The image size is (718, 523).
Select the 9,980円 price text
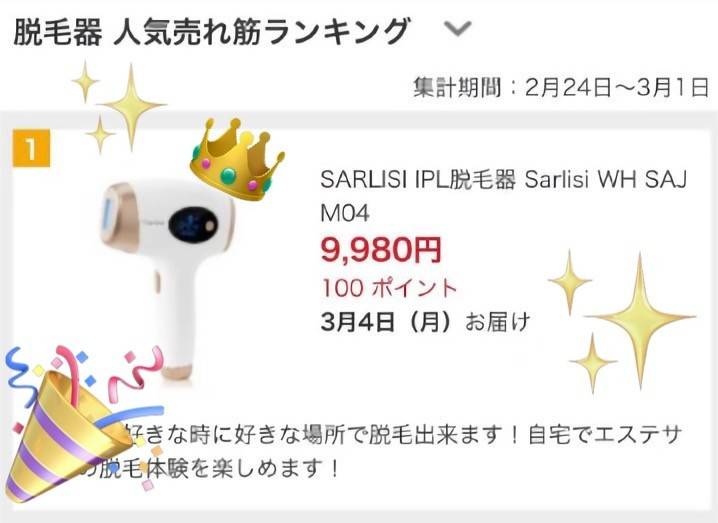[381, 250]
